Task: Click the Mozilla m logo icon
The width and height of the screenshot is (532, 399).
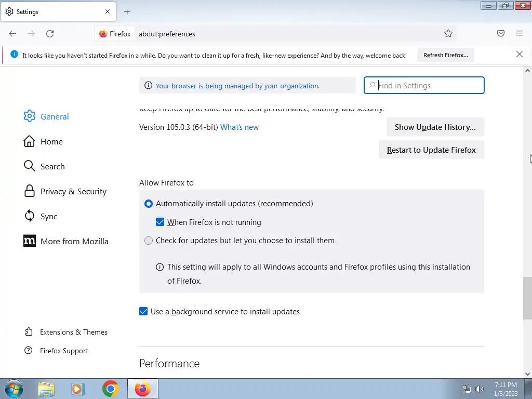Action: point(30,241)
